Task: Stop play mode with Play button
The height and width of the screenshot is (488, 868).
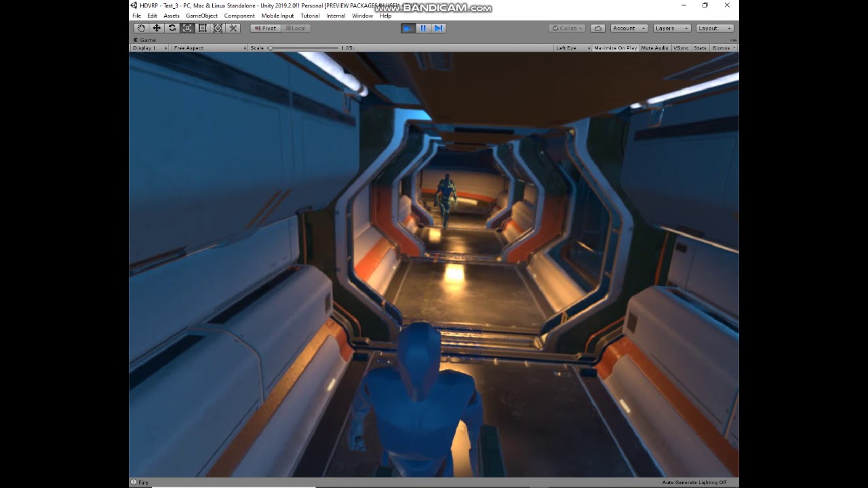Action: pyautogui.click(x=408, y=28)
